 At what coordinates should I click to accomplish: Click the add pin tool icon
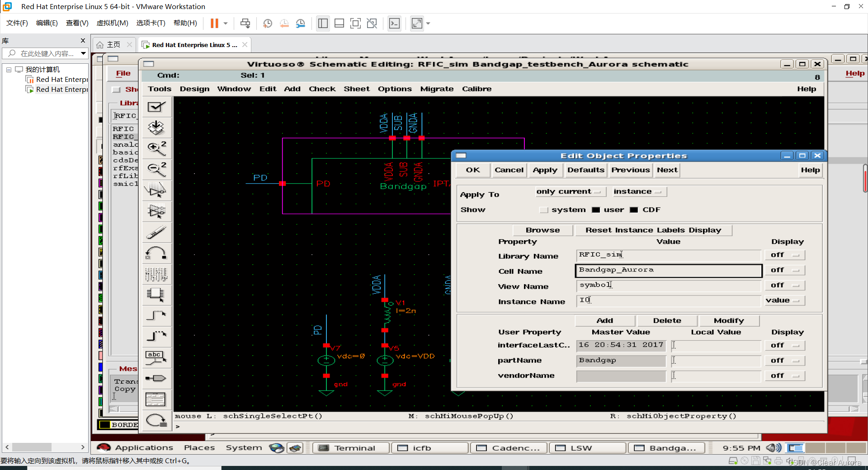click(x=156, y=378)
